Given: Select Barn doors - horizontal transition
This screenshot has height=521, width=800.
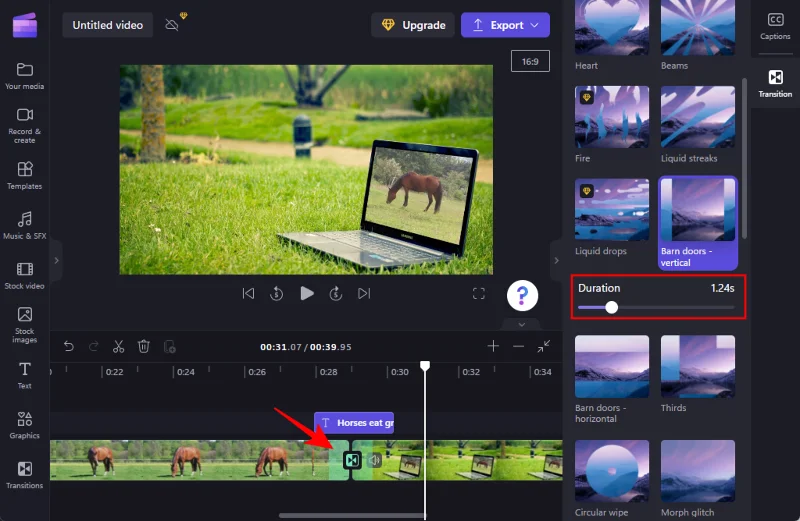Looking at the screenshot, I should click(612, 380).
